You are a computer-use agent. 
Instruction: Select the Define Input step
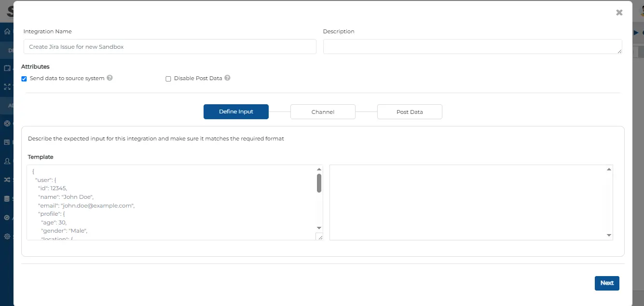tap(236, 112)
